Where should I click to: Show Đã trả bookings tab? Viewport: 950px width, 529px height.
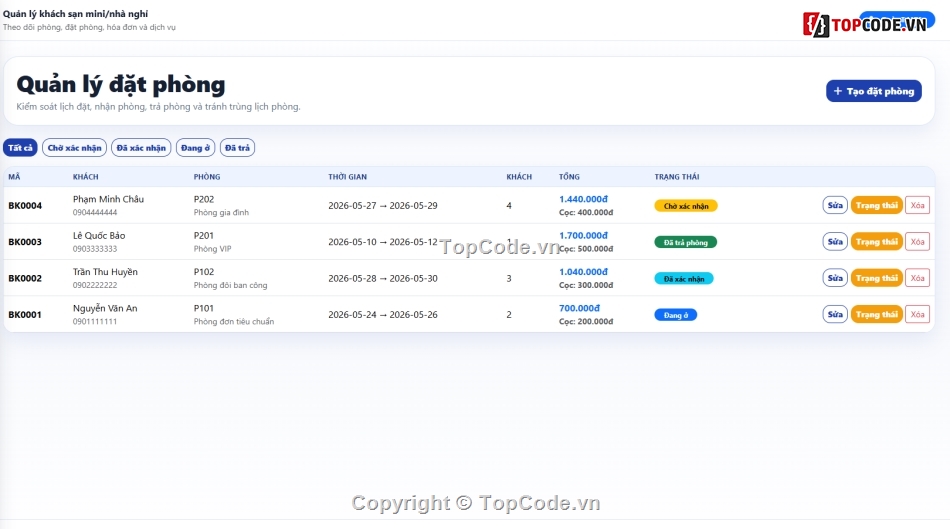[237, 148]
